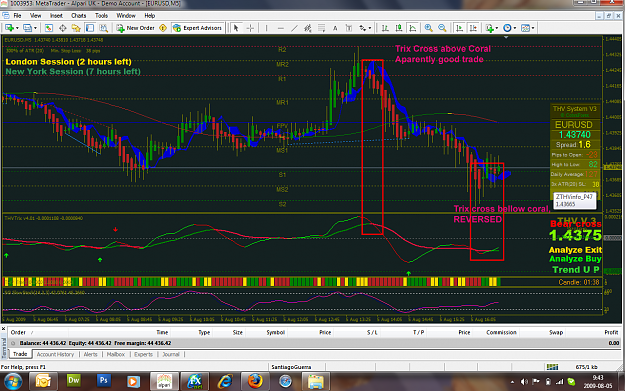Zoom in on the chart
Viewport: 625px width, 391px height.
428,28
